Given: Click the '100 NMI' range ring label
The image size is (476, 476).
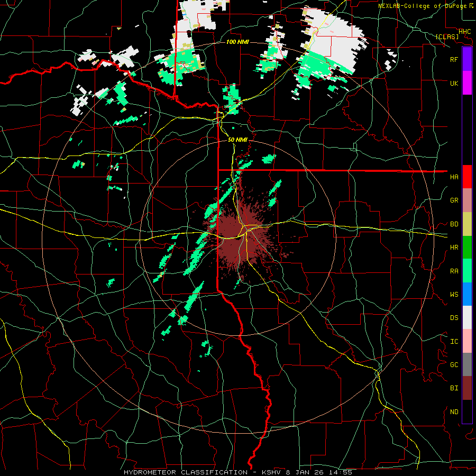Looking at the screenshot, I should point(237,42).
